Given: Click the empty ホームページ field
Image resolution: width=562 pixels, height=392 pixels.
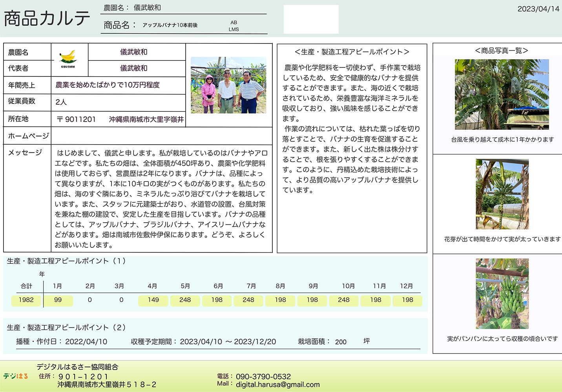Looking at the screenshot, I should [161, 136].
